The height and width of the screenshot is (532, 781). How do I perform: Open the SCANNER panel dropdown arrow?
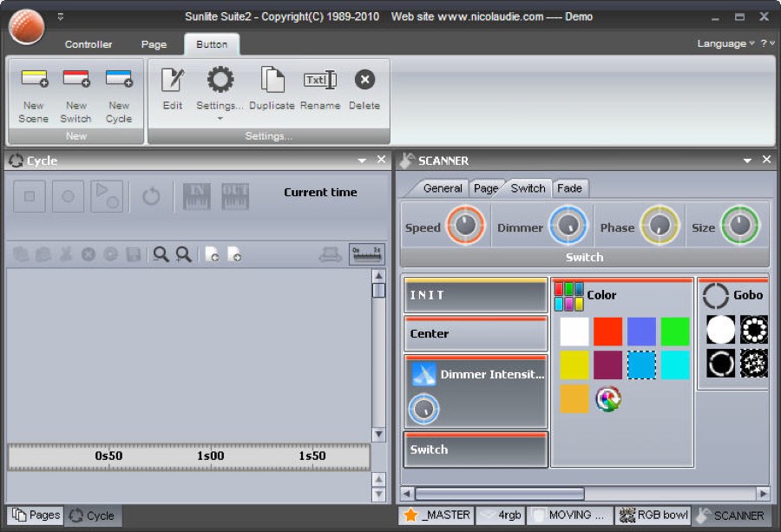tap(747, 161)
